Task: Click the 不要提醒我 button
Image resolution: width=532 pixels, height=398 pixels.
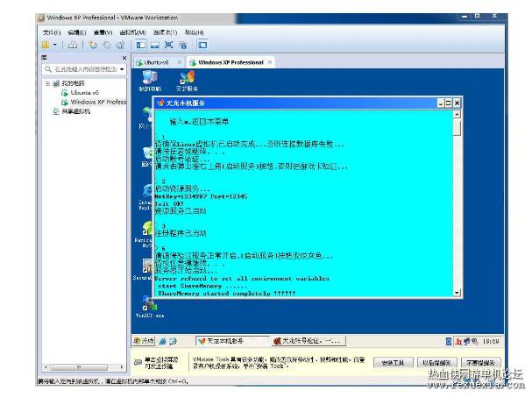Action: 481,363
